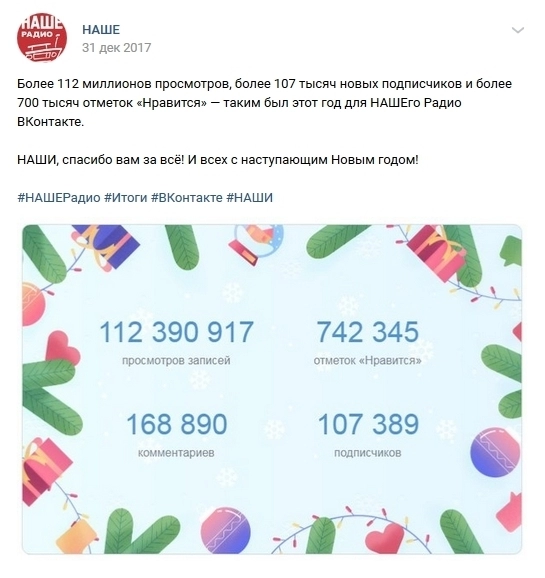Screen dimensions: 545x578
Task: Open the #Итоги hashtag
Action: 126,198
